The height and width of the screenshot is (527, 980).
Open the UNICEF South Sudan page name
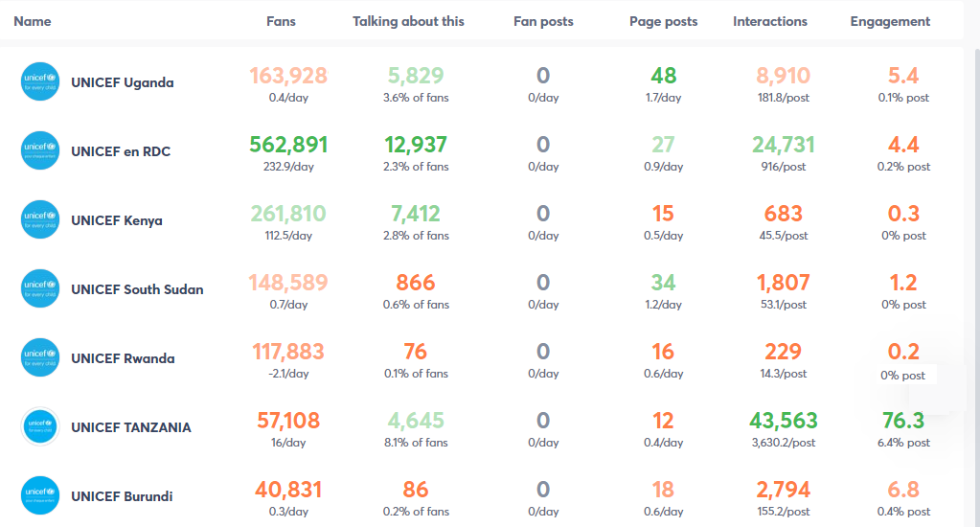(138, 289)
